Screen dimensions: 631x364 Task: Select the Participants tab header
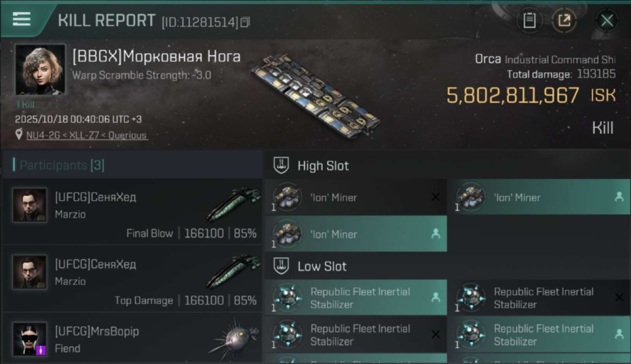coord(62,165)
